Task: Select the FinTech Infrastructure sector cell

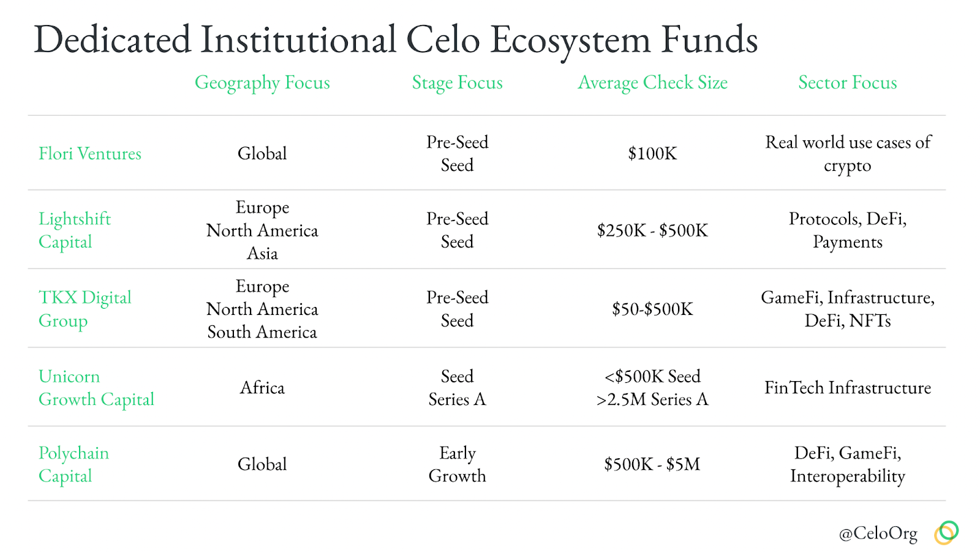Action: [847, 388]
